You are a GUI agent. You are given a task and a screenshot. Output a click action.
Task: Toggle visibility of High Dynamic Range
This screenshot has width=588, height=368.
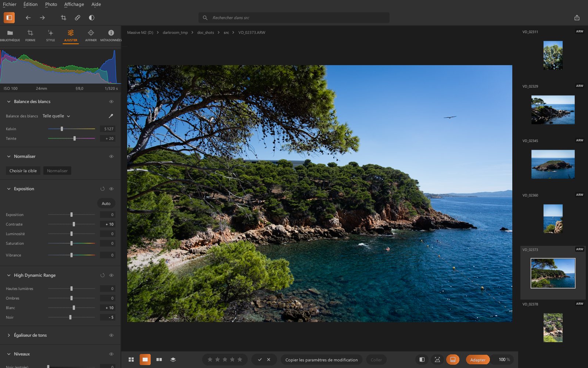(111, 275)
